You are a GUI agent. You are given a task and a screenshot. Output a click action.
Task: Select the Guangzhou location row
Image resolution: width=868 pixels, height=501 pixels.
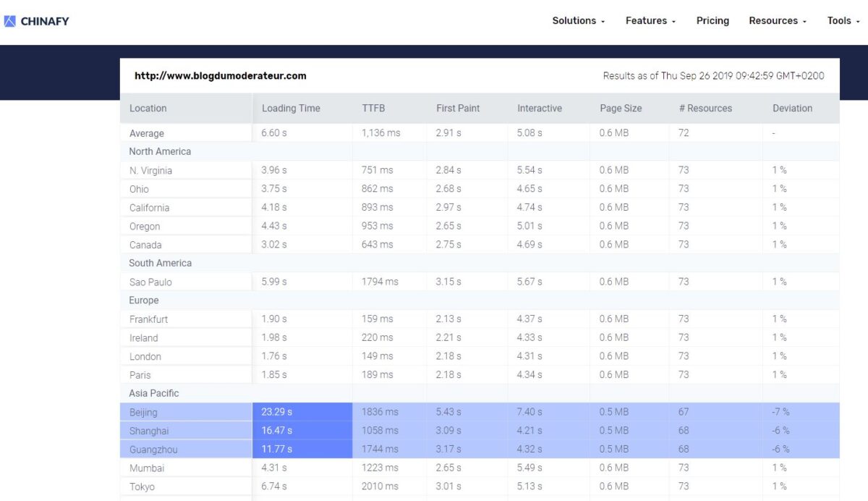click(153, 450)
